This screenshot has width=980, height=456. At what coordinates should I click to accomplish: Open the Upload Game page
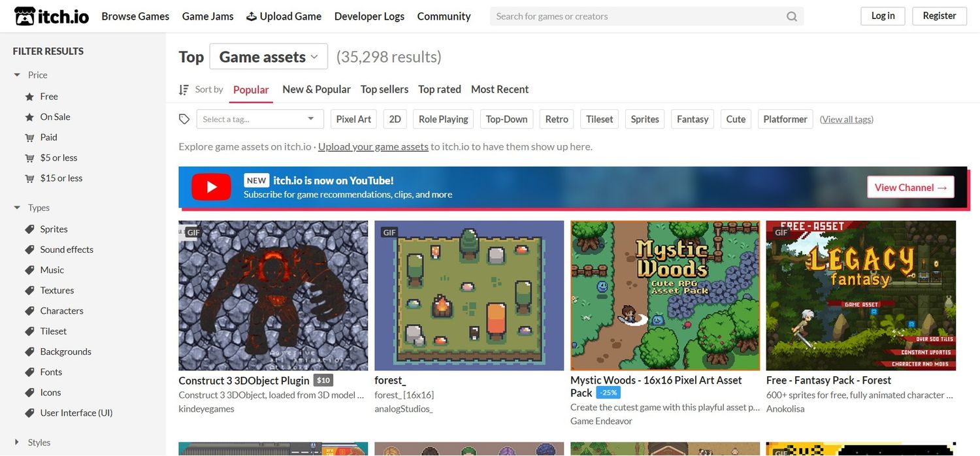[284, 16]
